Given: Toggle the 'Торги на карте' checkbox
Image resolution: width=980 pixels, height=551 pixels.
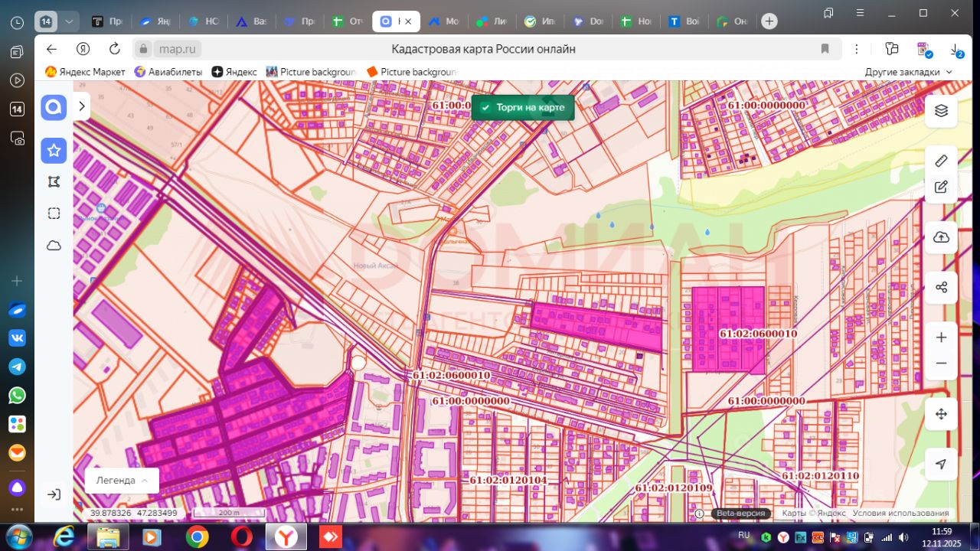Looking at the screenshot, I should click(x=485, y=108).
